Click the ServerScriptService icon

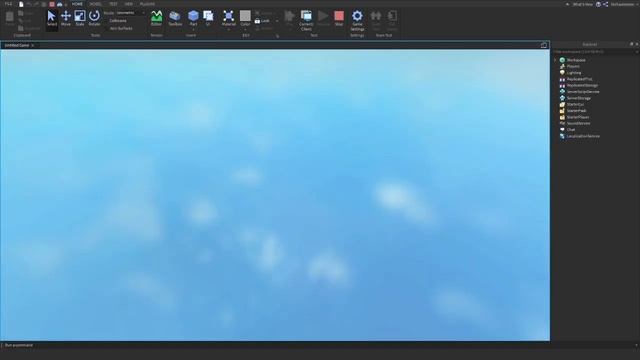(562, 92)
